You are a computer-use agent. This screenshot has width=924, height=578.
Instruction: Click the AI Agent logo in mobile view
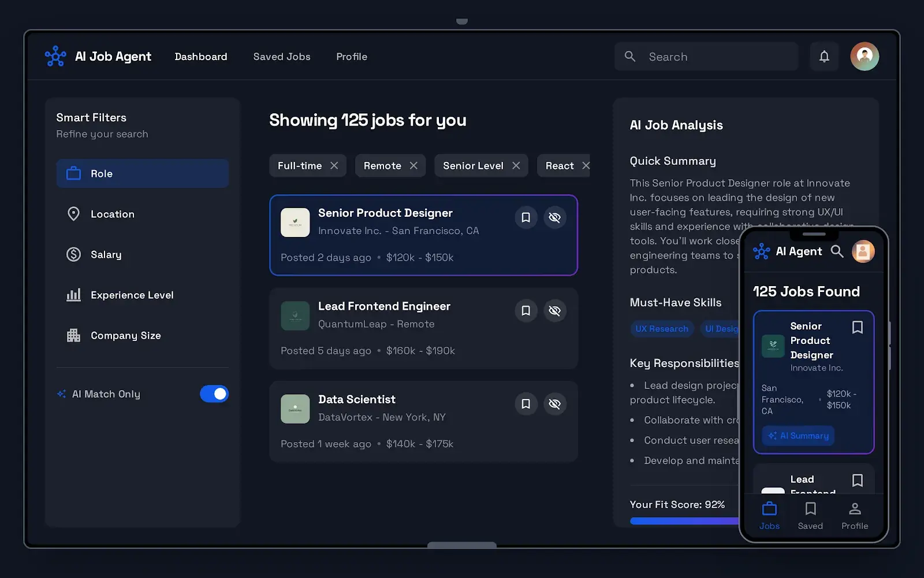(x=762, y=251)
